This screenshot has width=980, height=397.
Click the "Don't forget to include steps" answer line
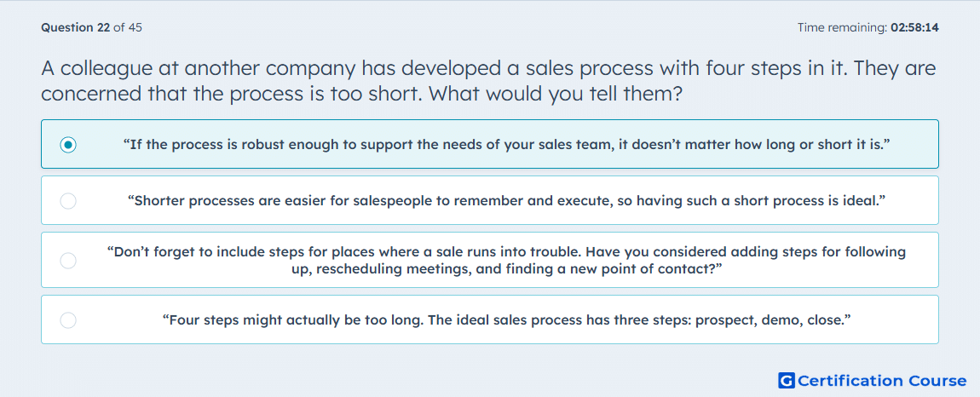click(507, 252)
